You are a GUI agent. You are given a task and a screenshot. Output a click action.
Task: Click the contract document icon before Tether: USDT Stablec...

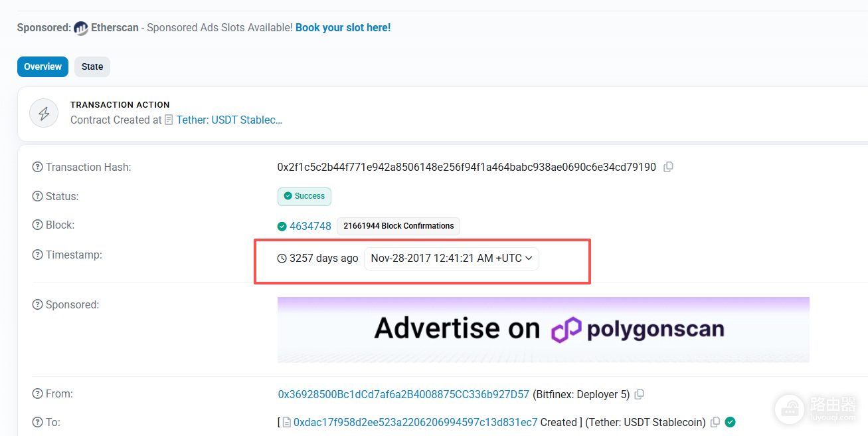(x=169, y=120)
